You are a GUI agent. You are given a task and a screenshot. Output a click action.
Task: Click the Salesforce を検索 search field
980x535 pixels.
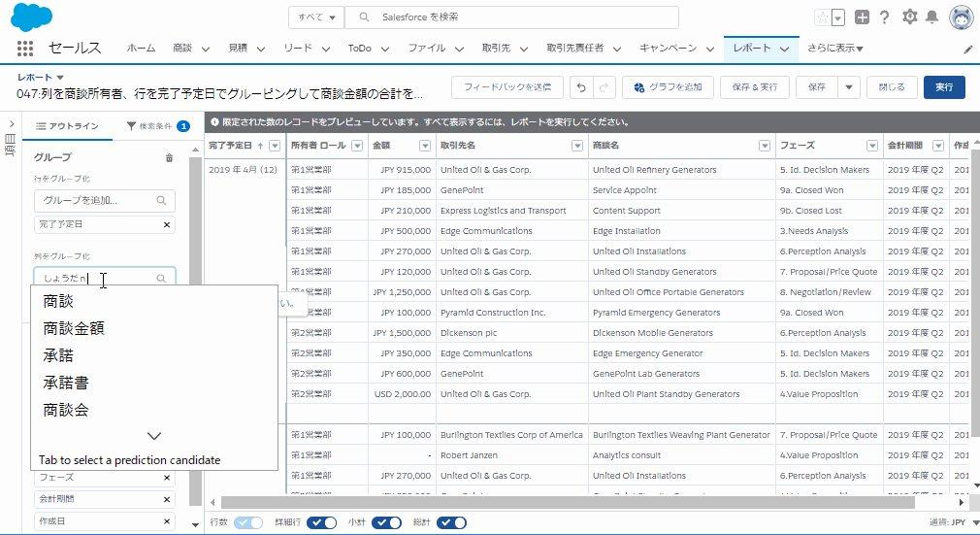point(512,17)
